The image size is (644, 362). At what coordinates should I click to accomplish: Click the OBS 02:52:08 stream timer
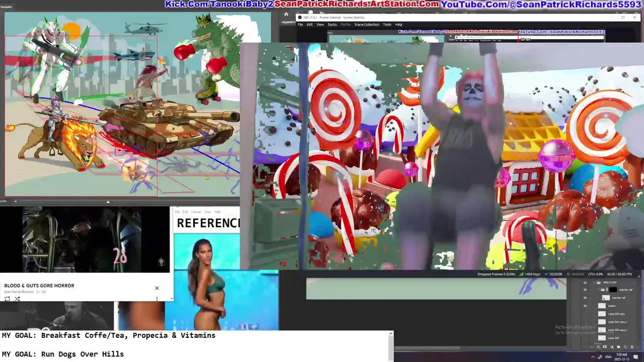click(555, 274)
